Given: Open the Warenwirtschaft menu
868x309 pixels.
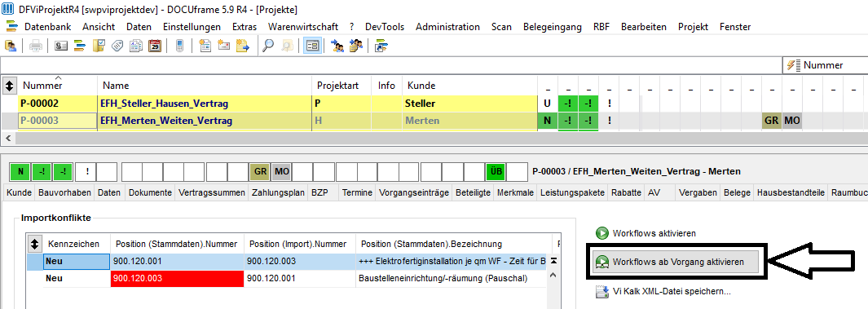Looking at the screenshot, I should pyautogui.click(x=303, y=27).
